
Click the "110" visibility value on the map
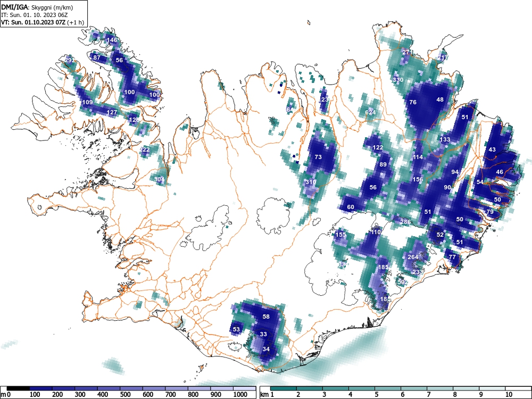376,232
